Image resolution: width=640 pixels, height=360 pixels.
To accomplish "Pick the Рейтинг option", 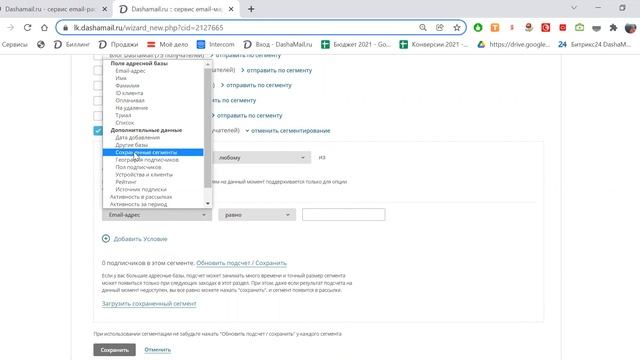I will click(x=126, y=182).
